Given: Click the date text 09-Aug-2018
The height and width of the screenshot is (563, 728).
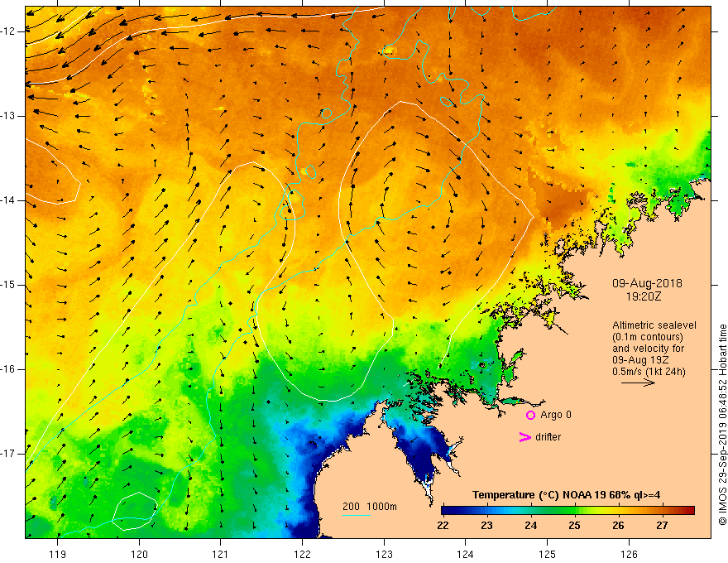Looking at the screenshot, I should (647, 283).
